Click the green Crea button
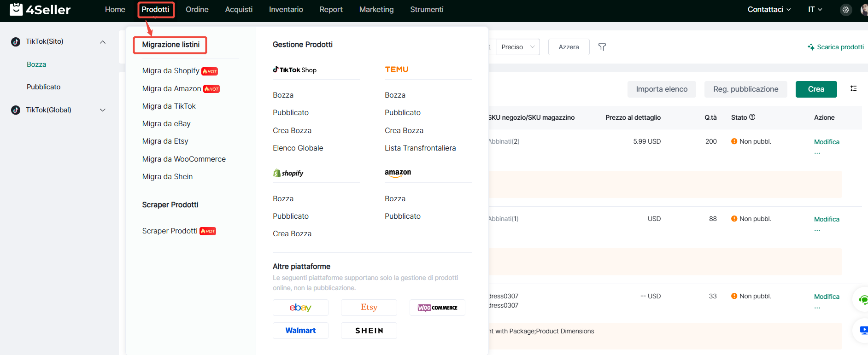The width and height of the screenshot is (868, 355). click(816, 89)
